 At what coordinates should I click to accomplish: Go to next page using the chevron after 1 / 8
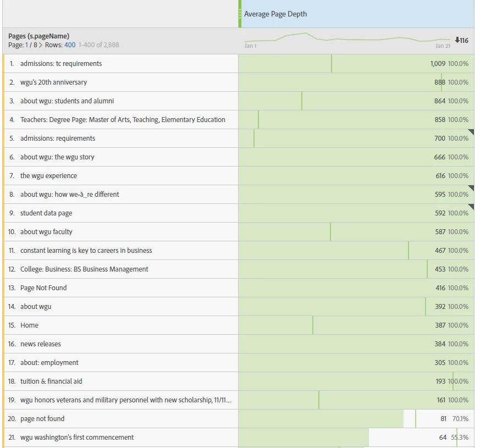click(x=41, y=45)
